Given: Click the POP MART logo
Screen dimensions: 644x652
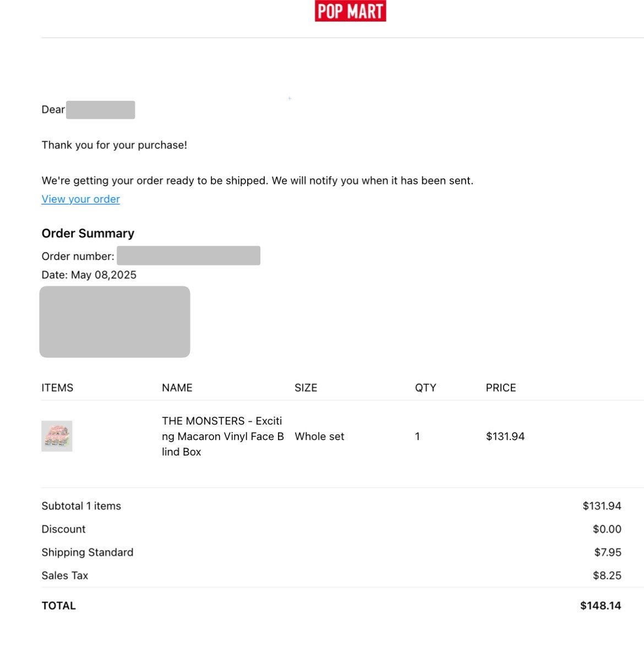Looking at the screenshot, I should pos(350,11).
